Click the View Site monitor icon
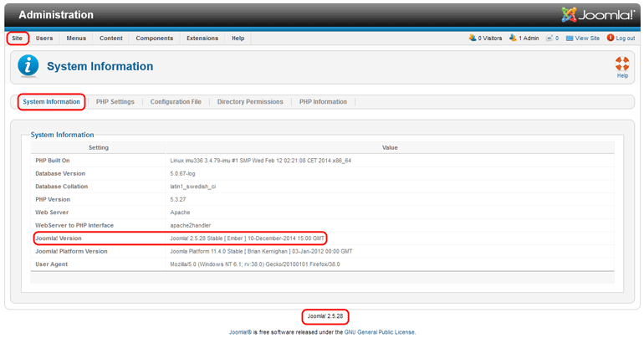Screen dimensions: 644x338 coord(570,38)
